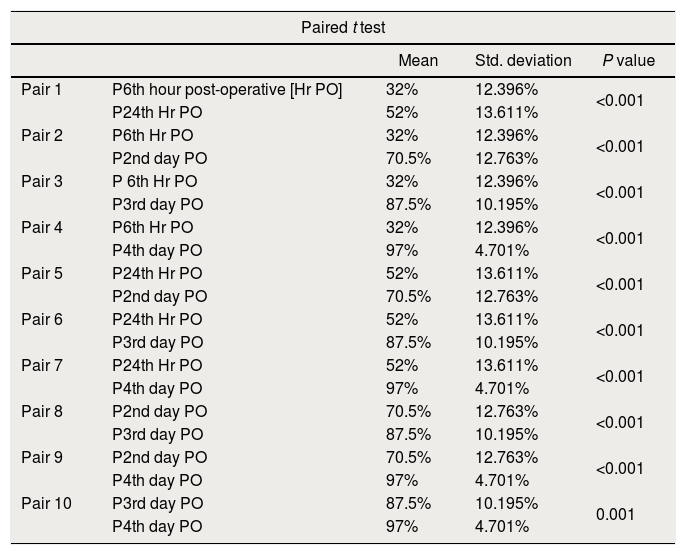Select the Pair 4 row label

click(x=42, y=228)
